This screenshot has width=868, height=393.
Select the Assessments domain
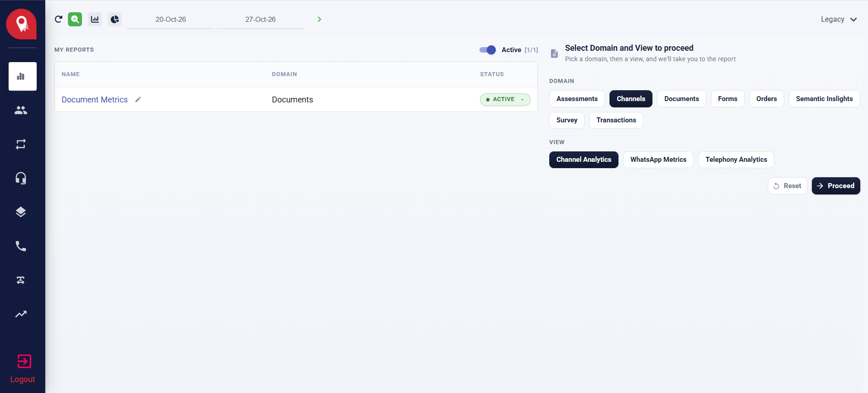(x=577, y=99)
